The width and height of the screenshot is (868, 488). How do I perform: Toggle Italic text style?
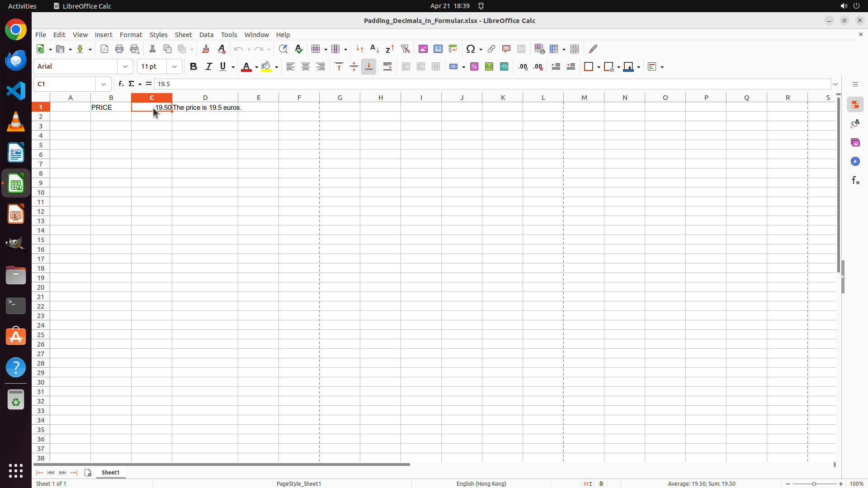pyautogui.click(x=208, y=66)
